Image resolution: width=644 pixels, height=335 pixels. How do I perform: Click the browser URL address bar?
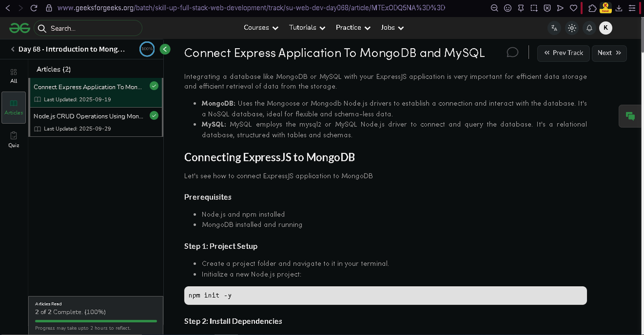[x=251, y=8]
